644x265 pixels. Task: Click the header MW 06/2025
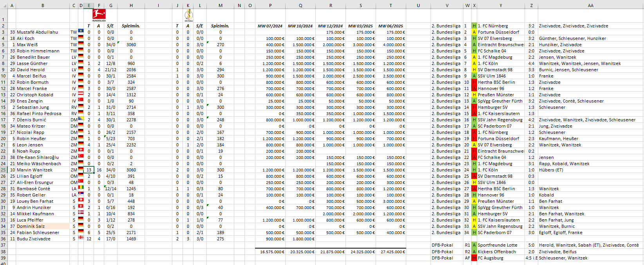pos(391,26)
